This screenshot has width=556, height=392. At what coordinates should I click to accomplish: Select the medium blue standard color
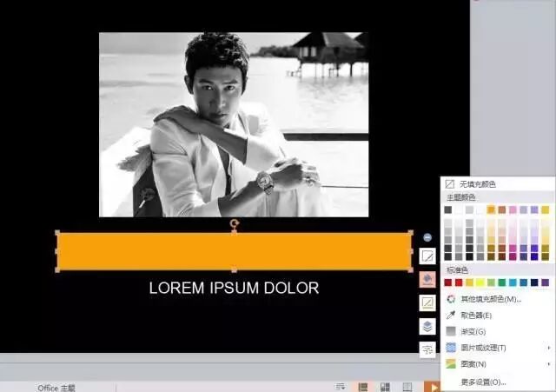coord(524,282)
